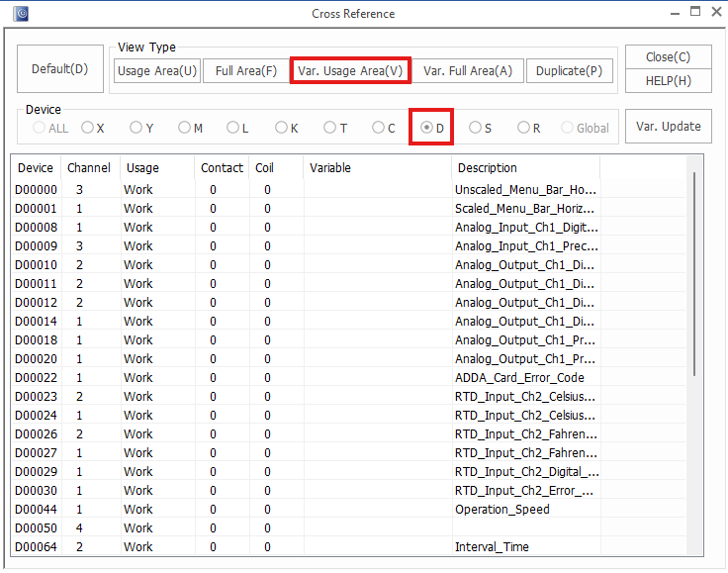Sort by the Device column header
728x573 pixels.
coord(36,168)
